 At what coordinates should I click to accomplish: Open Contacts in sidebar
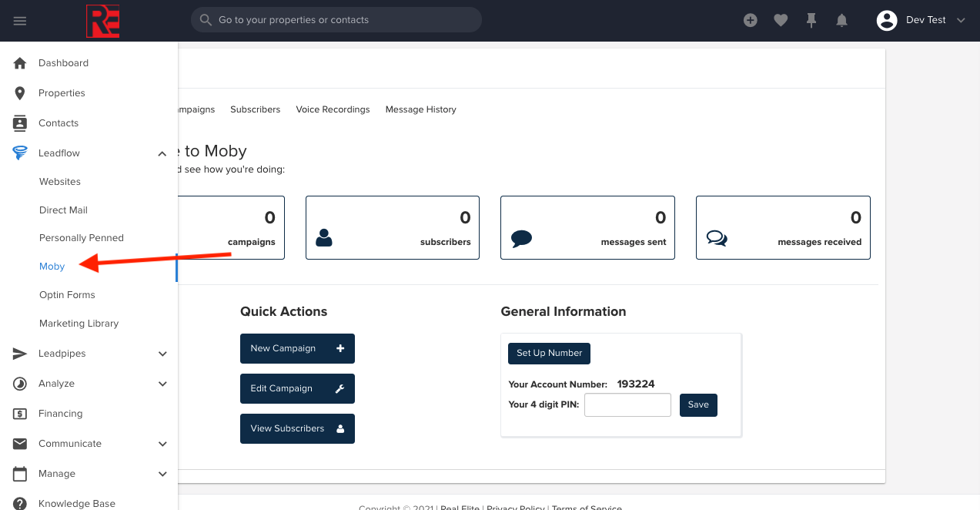coord(59,123)
